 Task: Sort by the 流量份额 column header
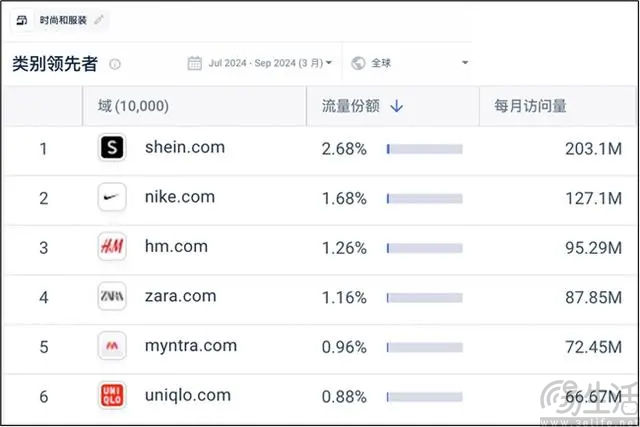click(x=351, y=106)
